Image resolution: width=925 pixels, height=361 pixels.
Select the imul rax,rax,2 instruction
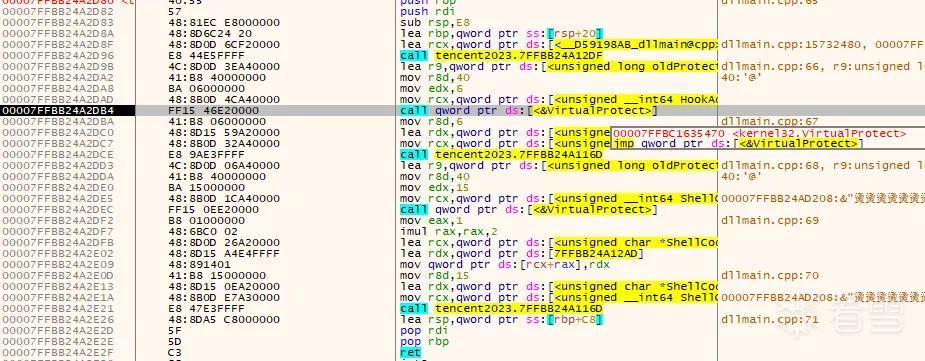tap(441, 231)
